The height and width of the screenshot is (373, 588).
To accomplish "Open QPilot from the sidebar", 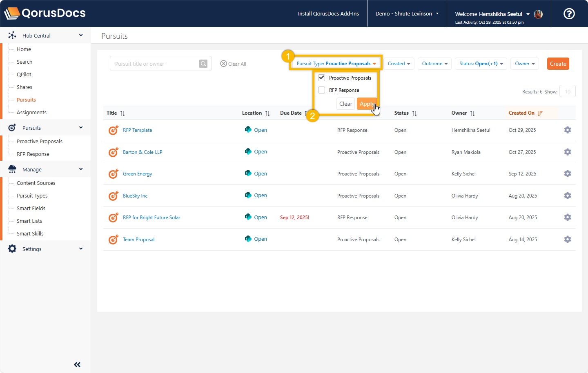I will point(24,74).
